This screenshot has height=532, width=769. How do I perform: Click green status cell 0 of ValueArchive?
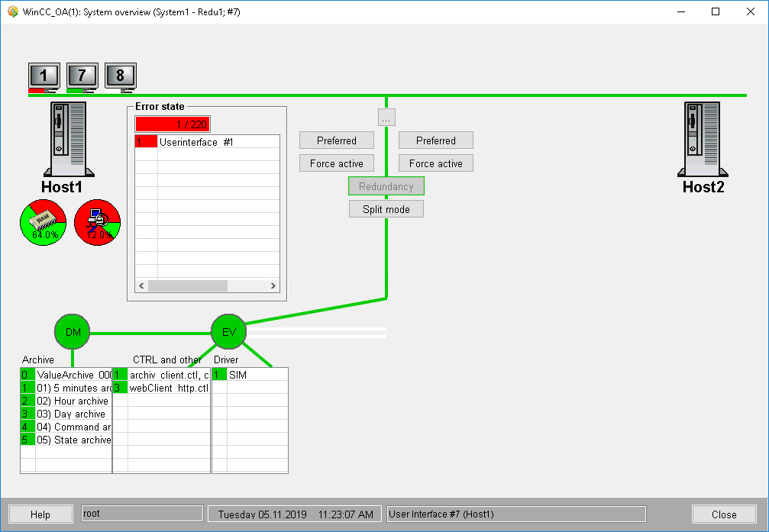[x=28, y=375]
